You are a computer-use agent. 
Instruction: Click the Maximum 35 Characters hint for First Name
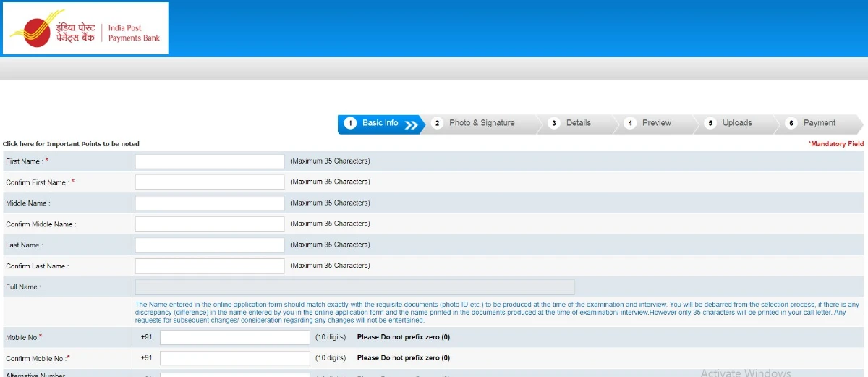[x=330, y=161]
